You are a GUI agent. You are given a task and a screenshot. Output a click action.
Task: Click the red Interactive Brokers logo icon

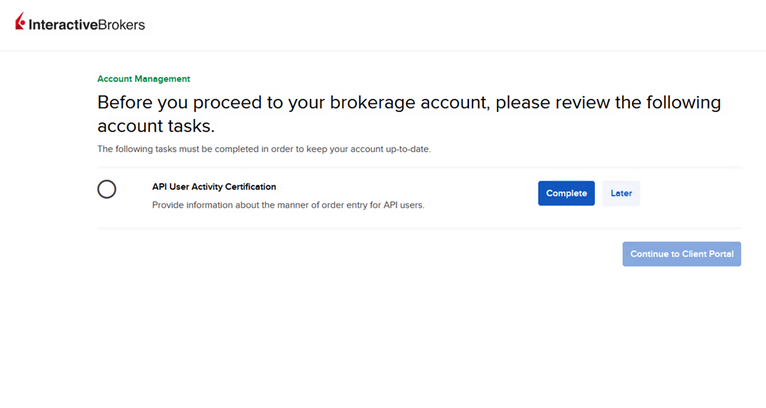pyautogui.click(x=20, y=24)
